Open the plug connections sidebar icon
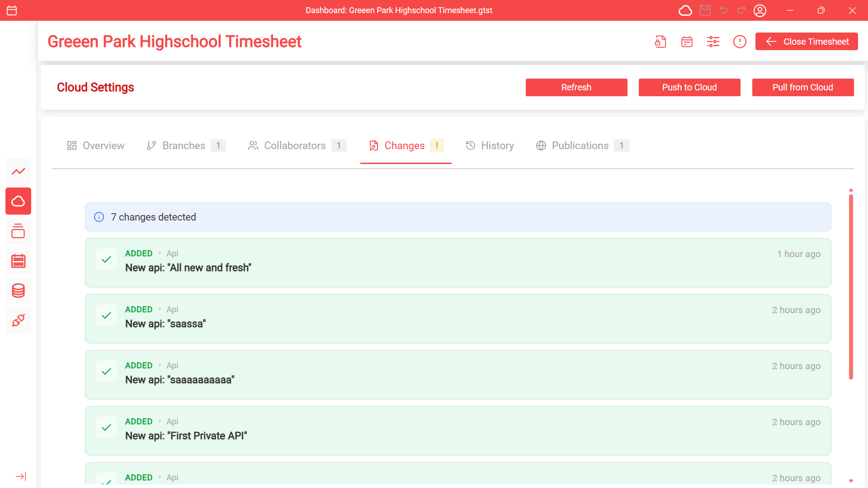Viewport: 868px width, 488px height. coord(19,320)
